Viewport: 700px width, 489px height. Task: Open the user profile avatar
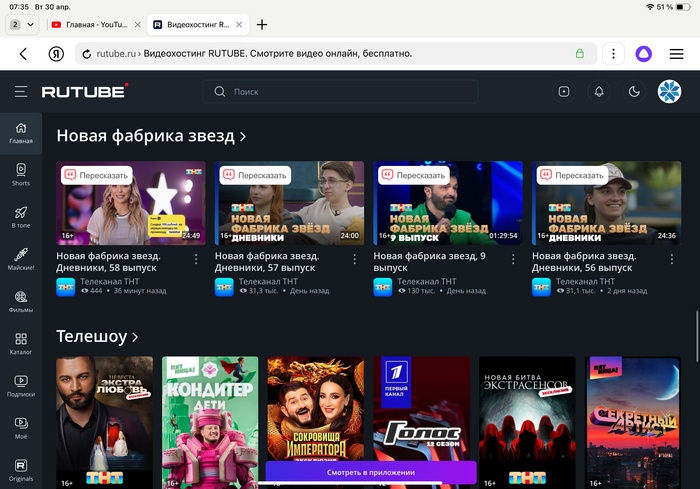[x=668, y=92]
